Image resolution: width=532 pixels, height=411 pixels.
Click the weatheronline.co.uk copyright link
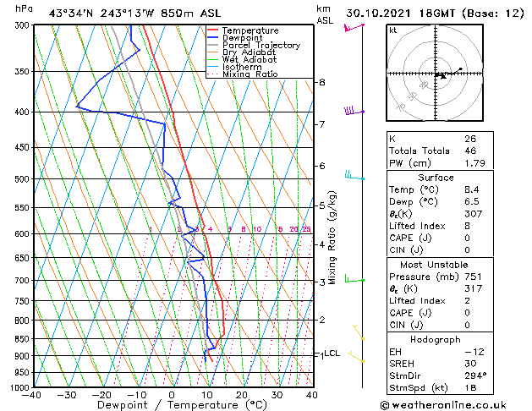(443, 405)
